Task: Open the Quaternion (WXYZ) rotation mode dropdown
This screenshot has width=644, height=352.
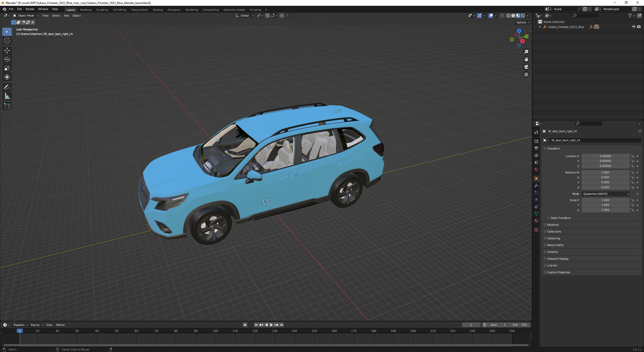Action: 606,194
